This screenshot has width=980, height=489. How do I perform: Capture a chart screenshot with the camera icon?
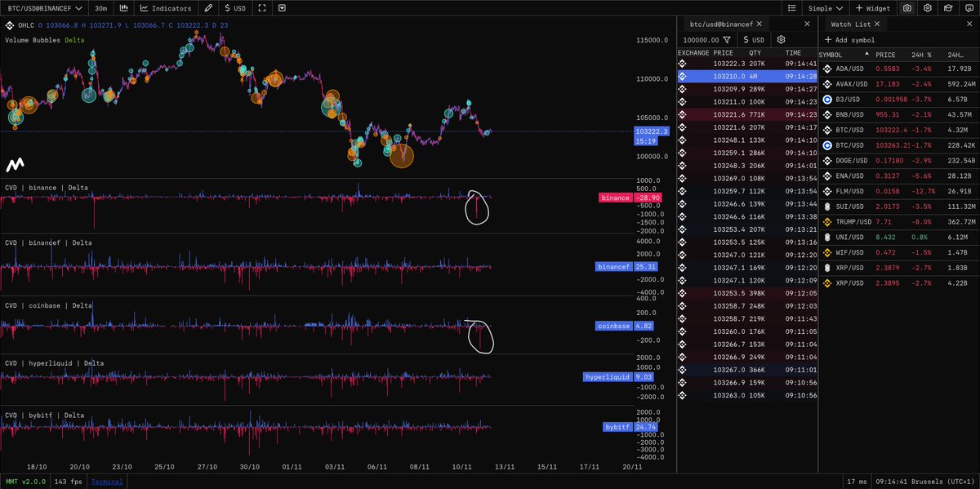coord(906,7)
